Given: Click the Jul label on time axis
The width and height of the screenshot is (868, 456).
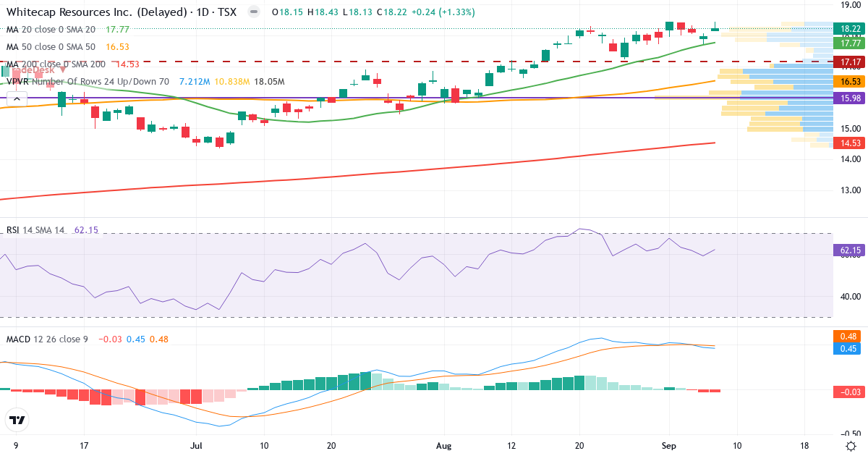Looking at the screenshot, I should [x=197, y=446].
